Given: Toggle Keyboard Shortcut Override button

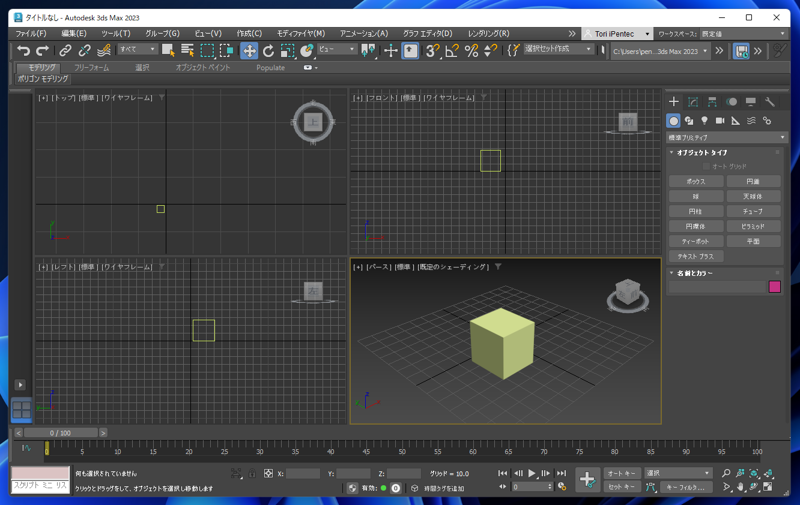Looking at the screenshot, I should 410,50.
